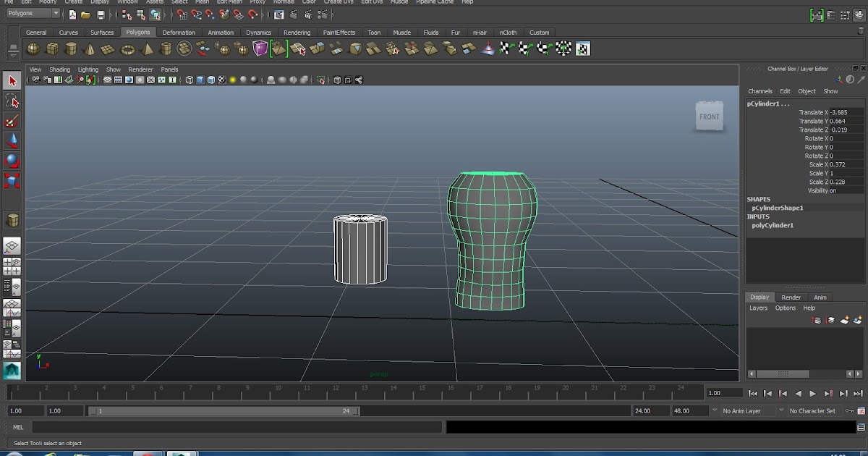Open the Shading menu in the viewport panel
868x456 pixels.
(x=60, y=69)
